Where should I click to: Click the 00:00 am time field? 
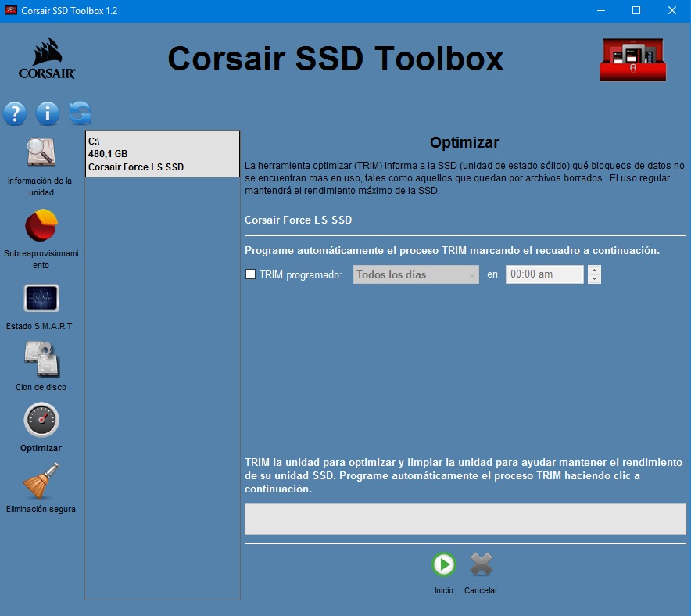click(544, 274)
